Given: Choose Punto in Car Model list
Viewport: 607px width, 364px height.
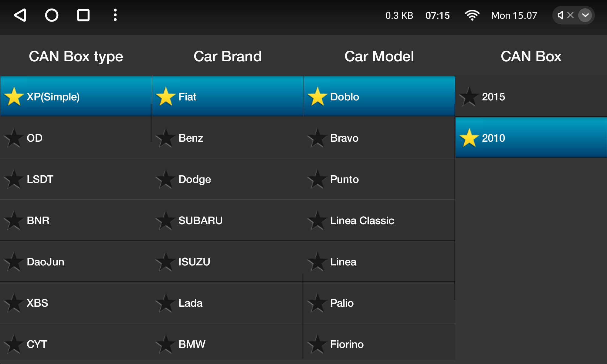Looking at the screenshot, I should (x=344, y=179).
